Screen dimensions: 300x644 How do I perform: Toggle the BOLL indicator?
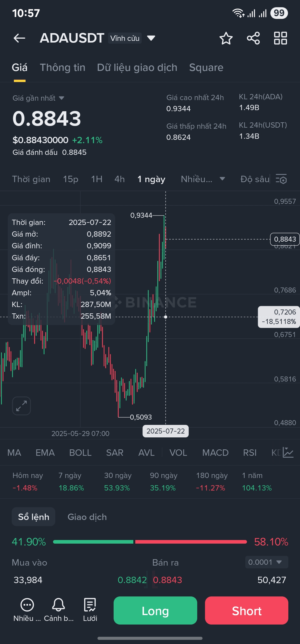80,453
